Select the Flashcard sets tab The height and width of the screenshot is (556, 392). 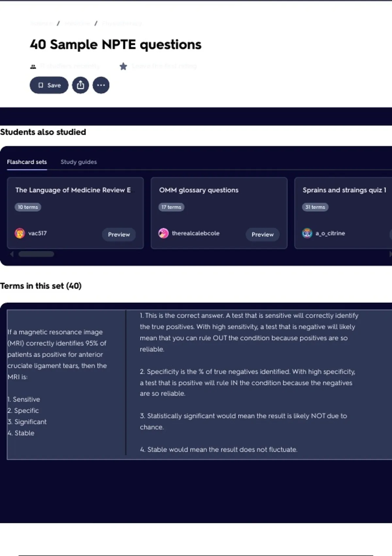tap(27, 162)
